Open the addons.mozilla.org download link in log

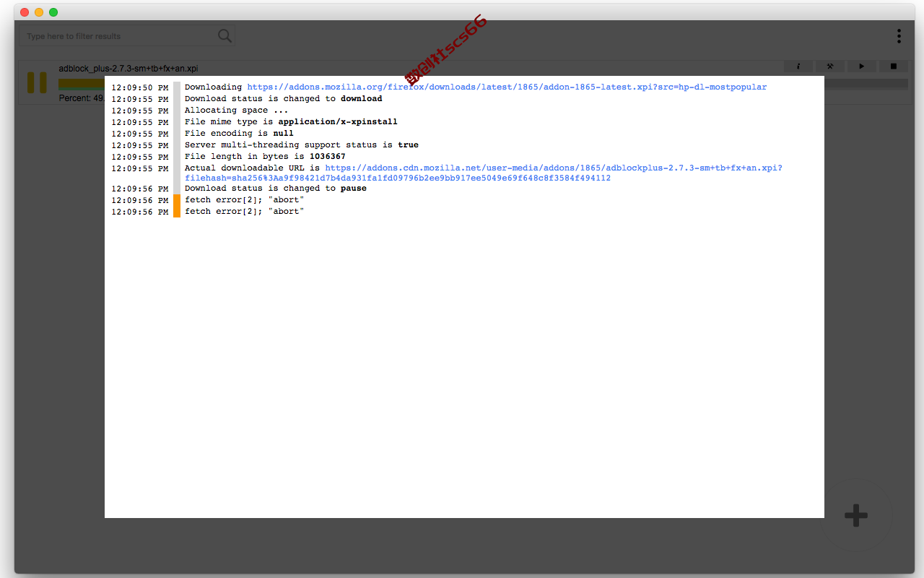click(507, 87)
